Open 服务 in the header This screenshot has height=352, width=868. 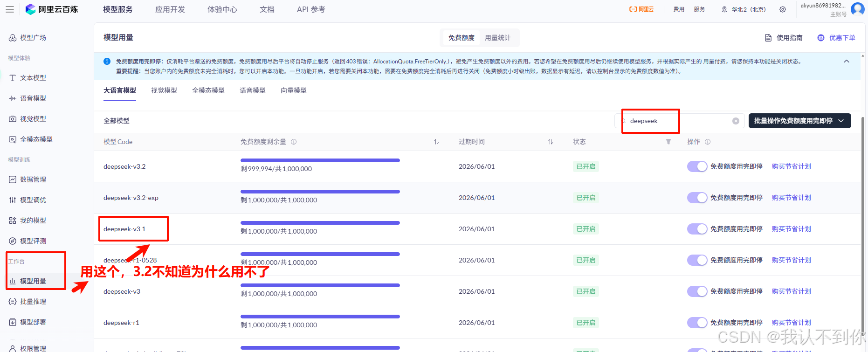click(699, 9)
